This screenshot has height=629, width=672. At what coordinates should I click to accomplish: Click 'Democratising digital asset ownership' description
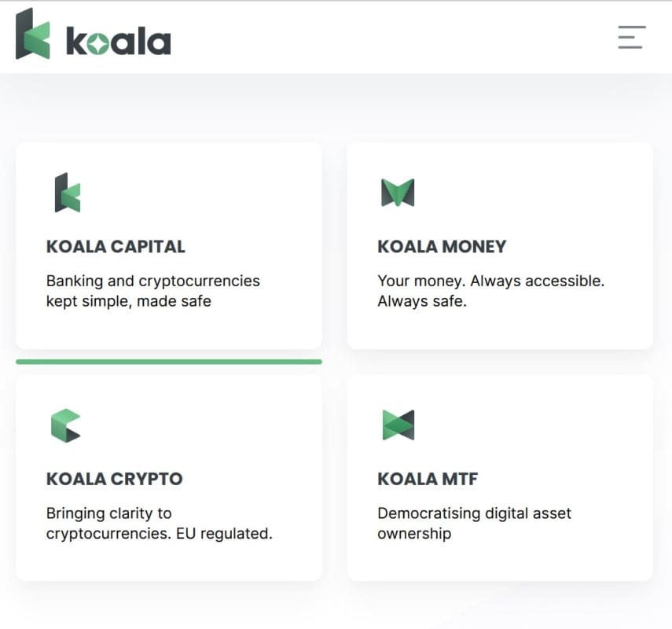click(x=475, y=524)
